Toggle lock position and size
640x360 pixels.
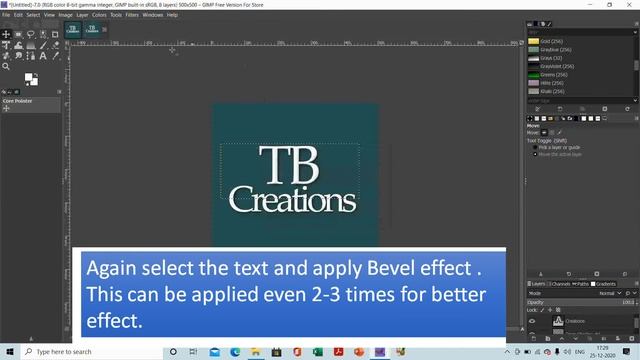click(550, 310)
